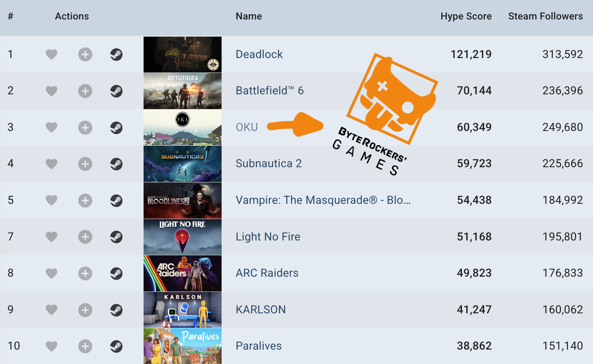Click plus icon in Paralives row
Viewport: 593px width, 364px height.
coord(85,346)
